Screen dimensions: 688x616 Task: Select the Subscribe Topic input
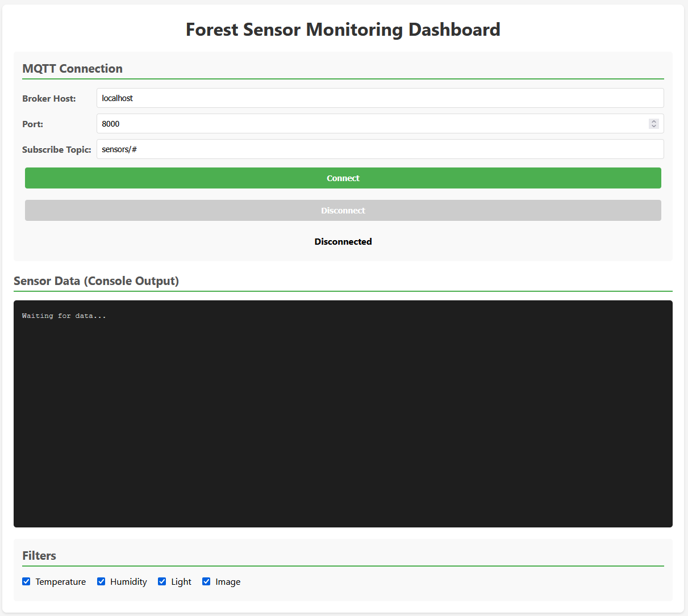click(x=341, y=149)
